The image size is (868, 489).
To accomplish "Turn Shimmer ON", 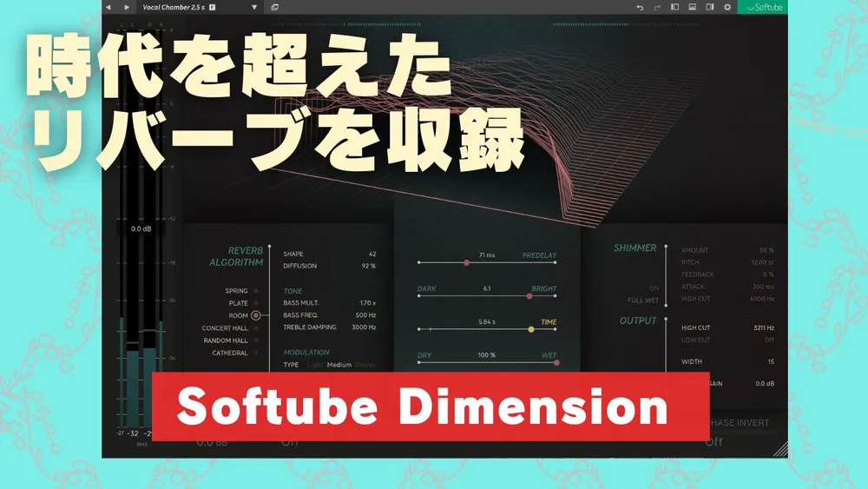I will [654, 288].
